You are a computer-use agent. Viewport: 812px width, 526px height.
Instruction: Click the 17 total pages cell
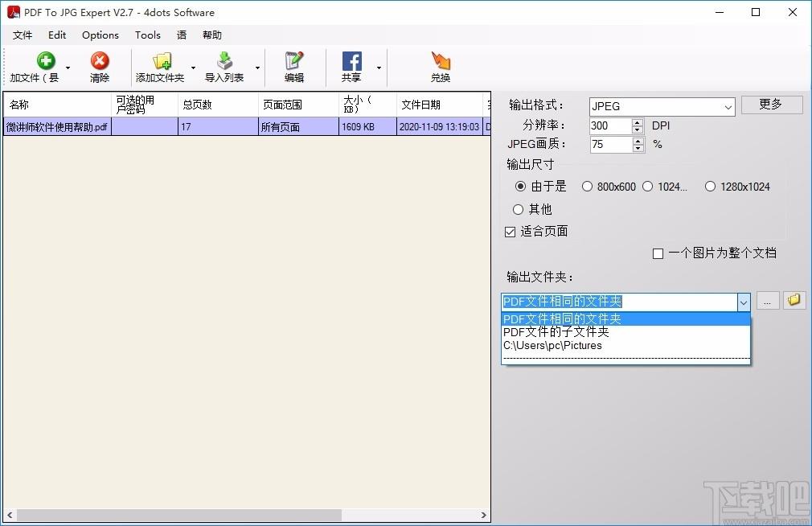click(218, 127)
